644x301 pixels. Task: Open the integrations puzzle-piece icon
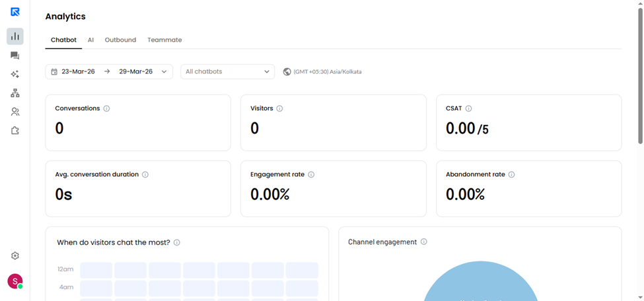pos(15,131)
